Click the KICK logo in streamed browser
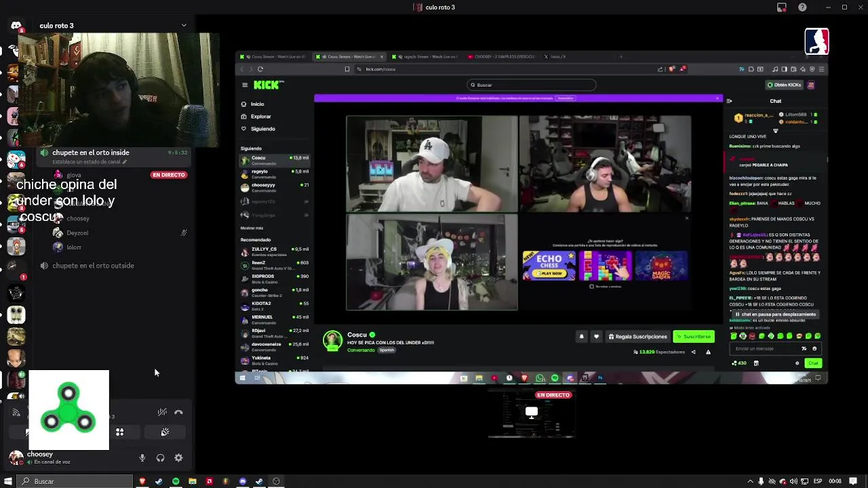Screen dimensions: 868x488 tap(268, 85)
